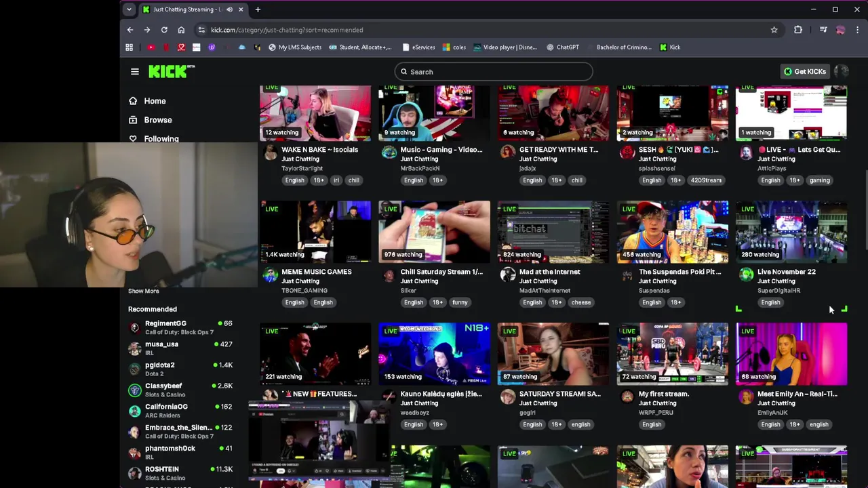The height and width of the screenshot is (488, 868).
Task: Click the TBONE_GAMING avatar icon
Action: tap(270, 274)
